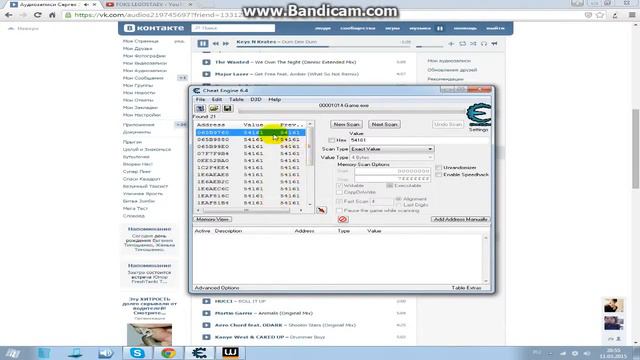The width and height of the screenshot is (640, 360).
Task: Open the Help menu in Cheat Engine
Action: click(275, 99)
